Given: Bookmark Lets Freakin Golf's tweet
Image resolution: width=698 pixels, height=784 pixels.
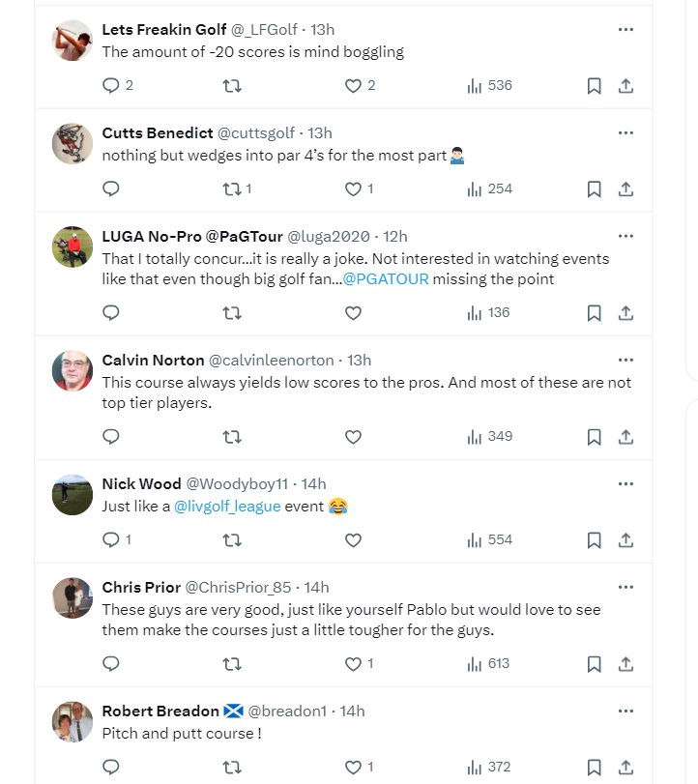Looking at the screenshot, I should click(x=595, y=86).
